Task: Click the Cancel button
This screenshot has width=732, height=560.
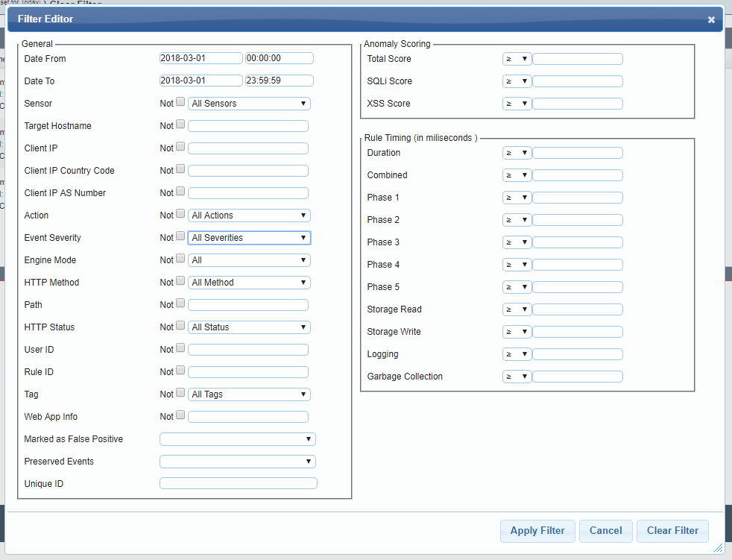Action: 605,531
